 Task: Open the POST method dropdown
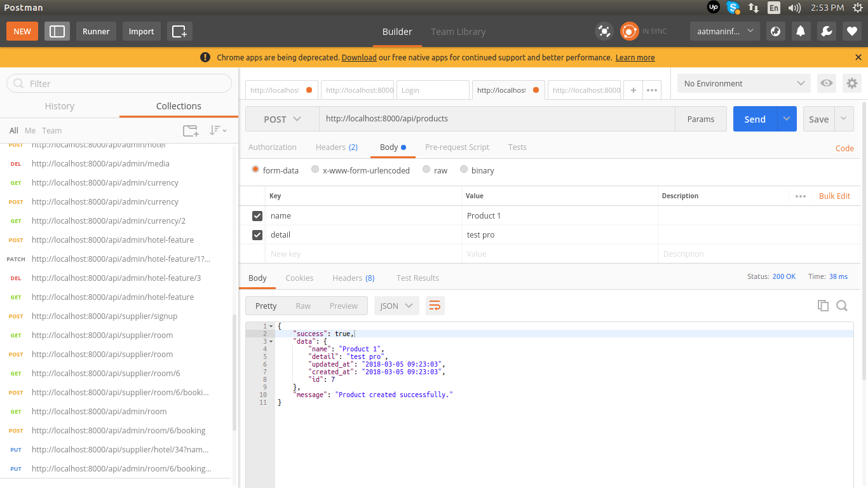(x=282, y=119)
